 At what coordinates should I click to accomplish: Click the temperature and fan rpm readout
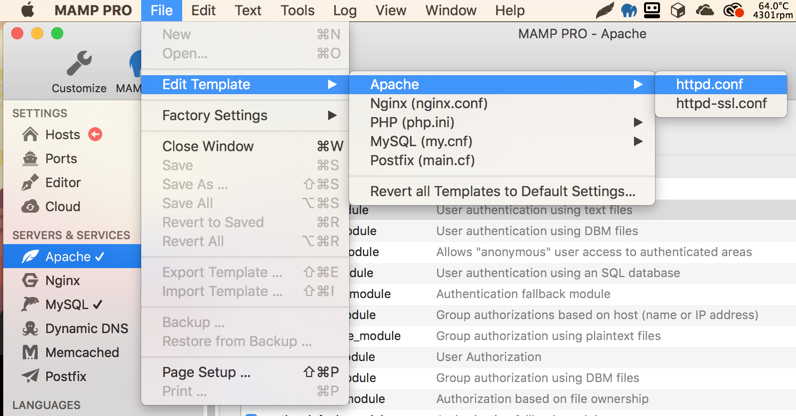pos(773,10)
